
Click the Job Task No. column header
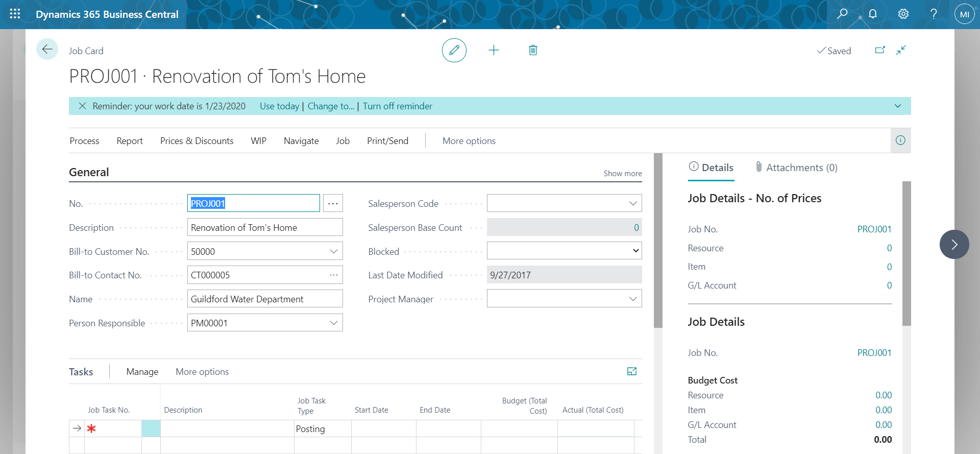(x=109, y=410)
